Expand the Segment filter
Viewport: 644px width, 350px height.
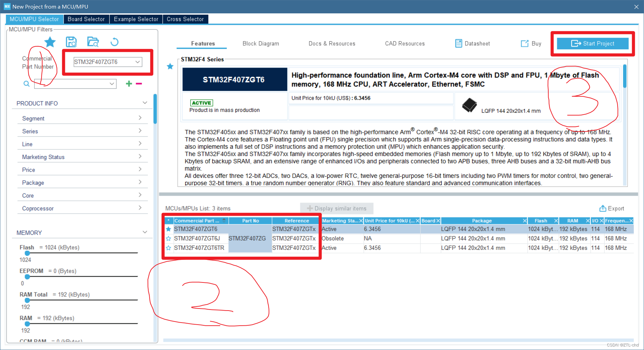[x=140, y=118]
